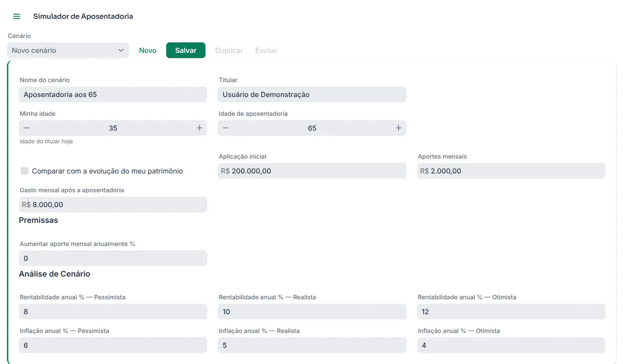The width and height of the screenshot is (623, 364).
Task: Select Aumentar aporte mensal anualmente field
Action: (x=113, y=258)
